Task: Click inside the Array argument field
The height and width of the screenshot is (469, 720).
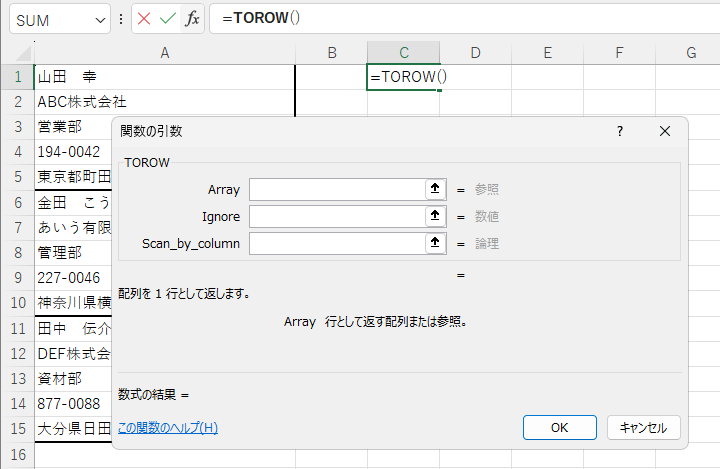Action: (x=338, y=189)
